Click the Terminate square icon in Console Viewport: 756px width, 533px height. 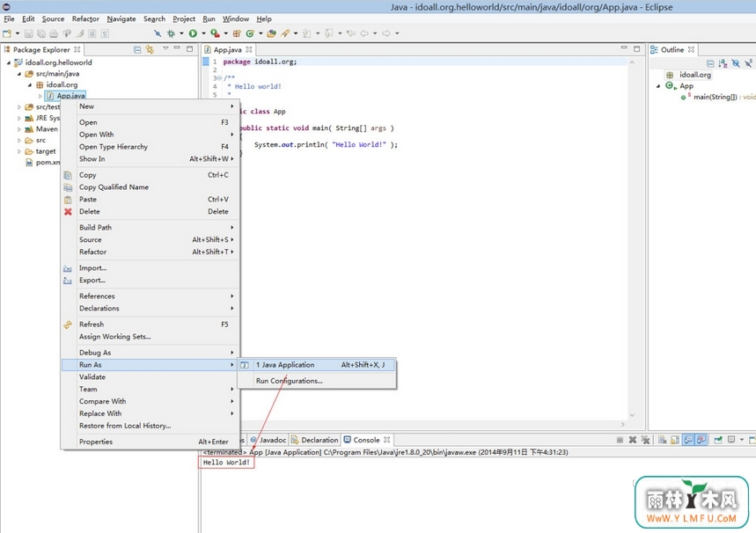pyautogui.click(x=620, y=440)
